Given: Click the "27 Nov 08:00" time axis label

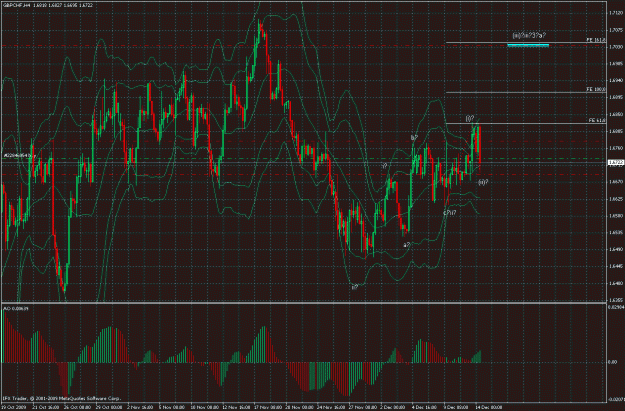Looking at the screenshot, I should (363, 408).
